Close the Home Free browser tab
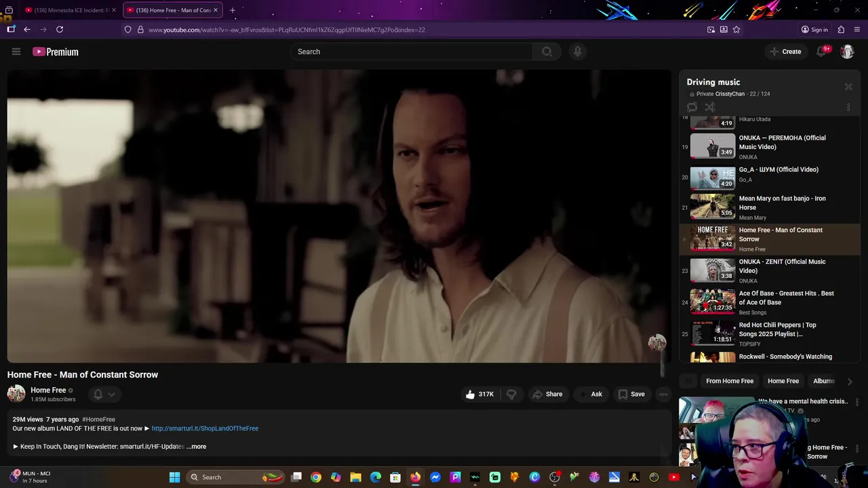The height and width of the screenshot is (488, 868). click(216, 10)
